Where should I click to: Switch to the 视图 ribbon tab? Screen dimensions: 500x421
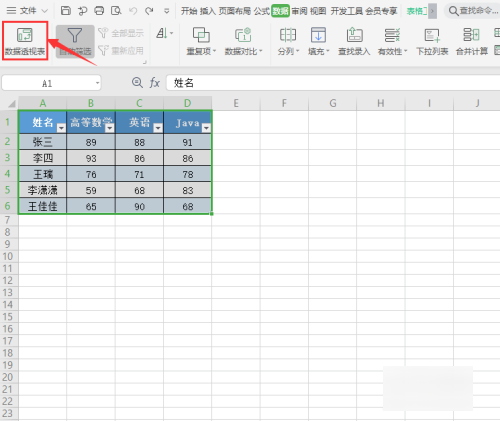318,11
